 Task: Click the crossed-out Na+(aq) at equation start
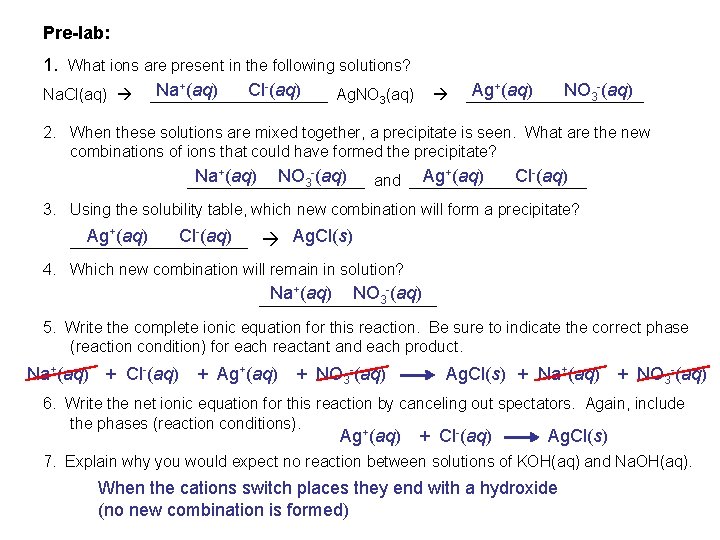(x=58, y=375)
